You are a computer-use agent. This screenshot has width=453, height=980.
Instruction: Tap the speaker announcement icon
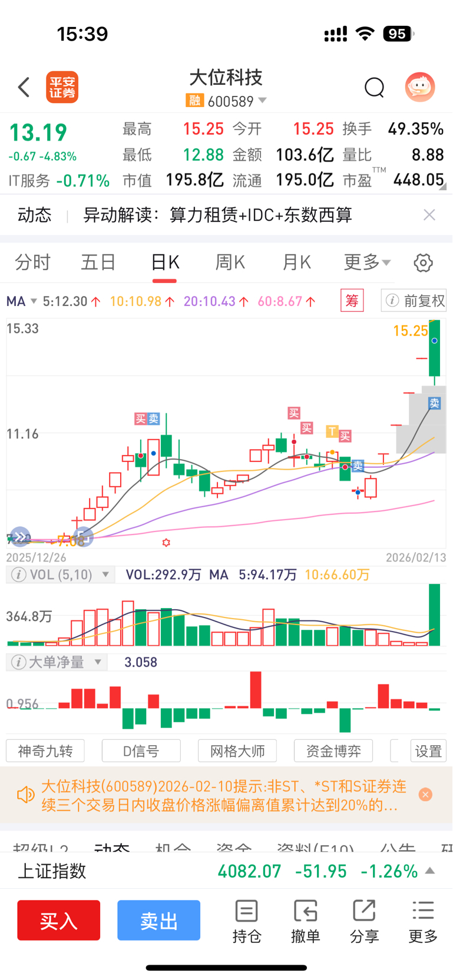coord(25,795)
